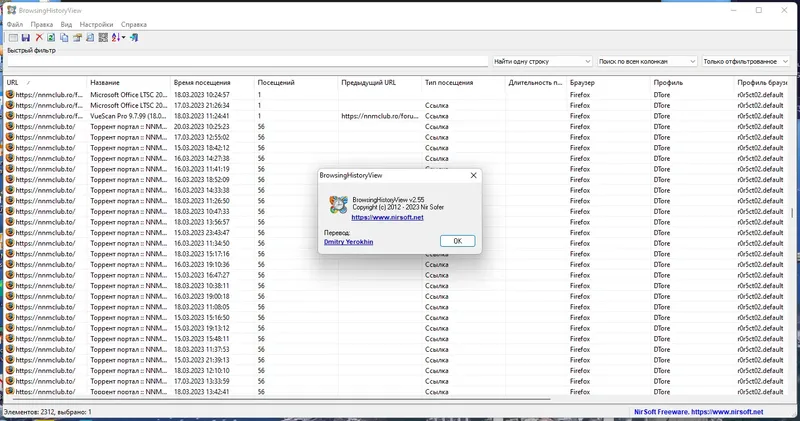Image resolution: width=800 pixels, height=421 pixels.
Task: Click the red X delete icon
Action: coord(39,37)
